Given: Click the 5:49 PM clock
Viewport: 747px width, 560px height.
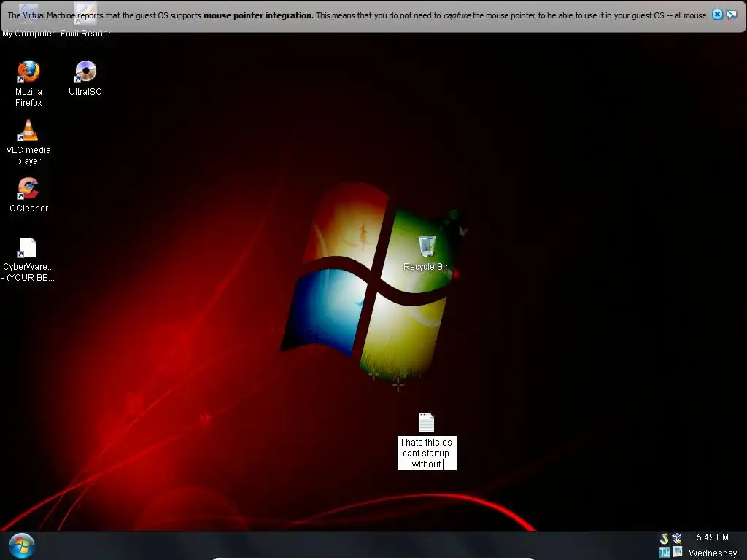Looking at the screenshot, I should coord(712,537).
